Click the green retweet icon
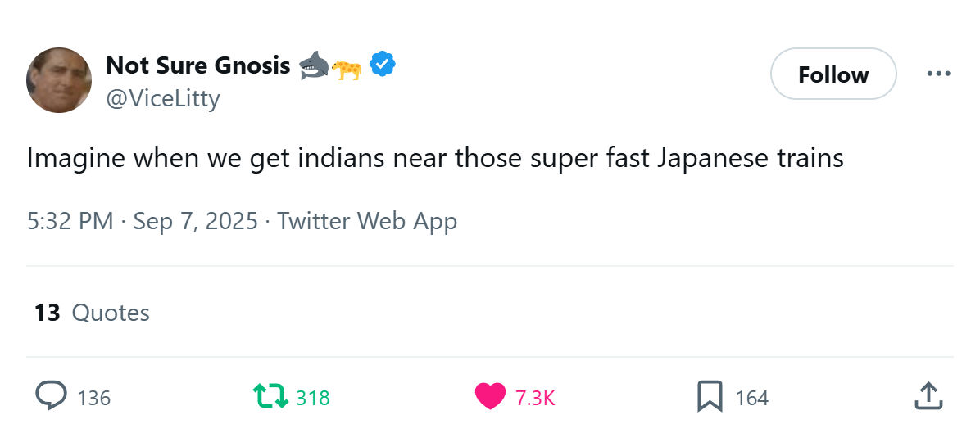The height and width of the screenshot is (433, 980). click(x=270, y=397)
